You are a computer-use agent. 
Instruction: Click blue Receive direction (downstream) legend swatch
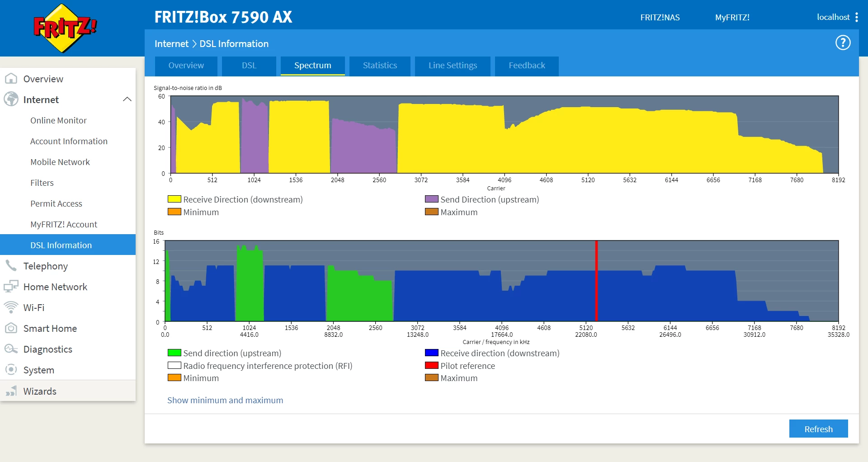(432, 353)
